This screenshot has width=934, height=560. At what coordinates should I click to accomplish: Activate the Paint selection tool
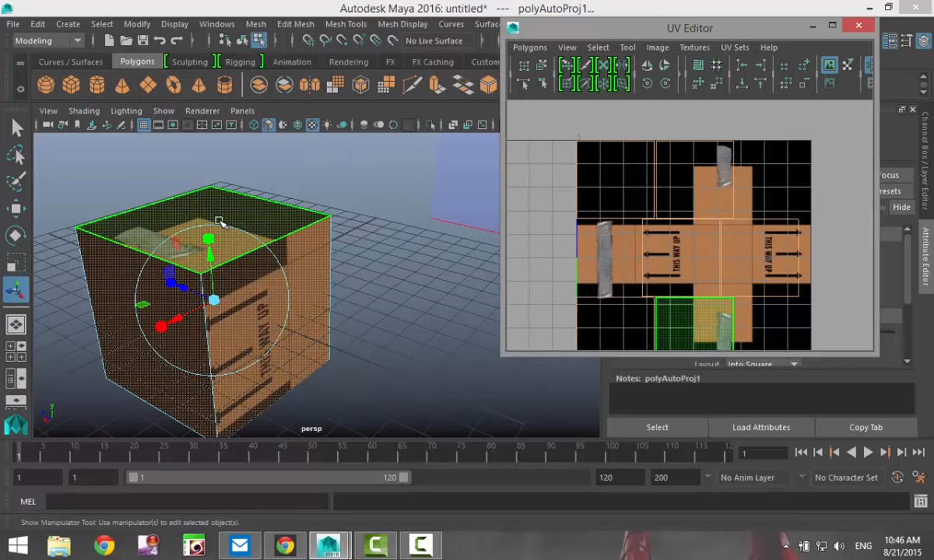click(x=16, y=182)
